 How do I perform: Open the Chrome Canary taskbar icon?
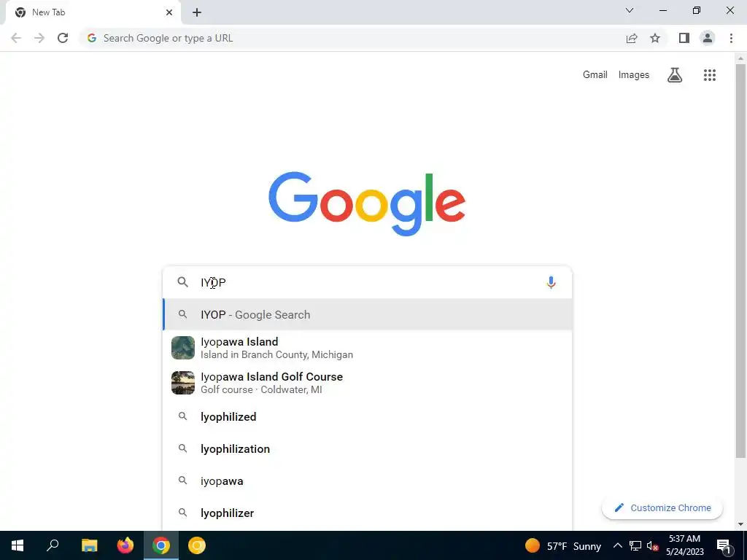coord(197,545)
